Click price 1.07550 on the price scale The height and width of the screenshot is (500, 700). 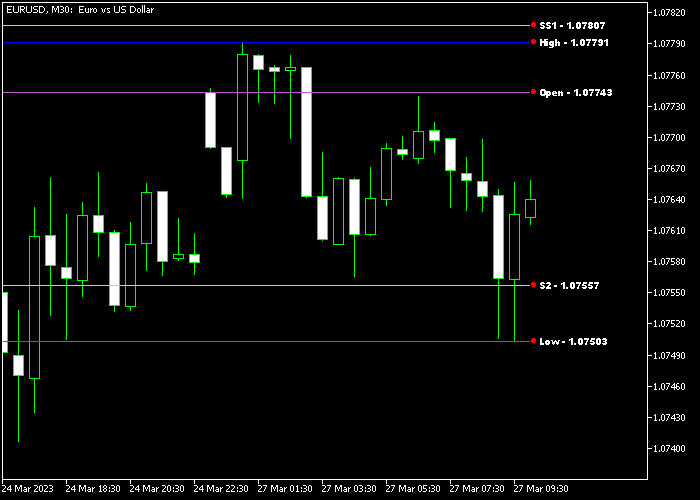coord(669,292)
